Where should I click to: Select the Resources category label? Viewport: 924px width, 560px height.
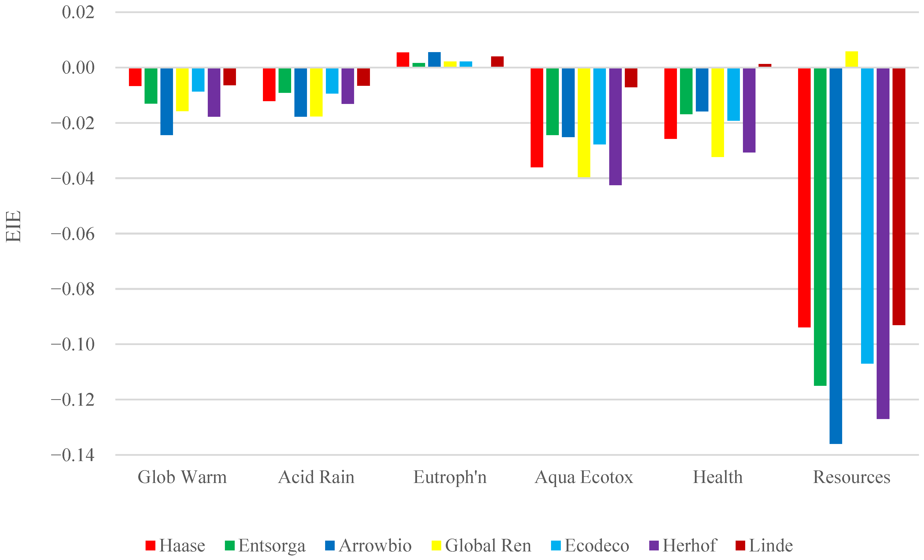[x=852, y=477]
